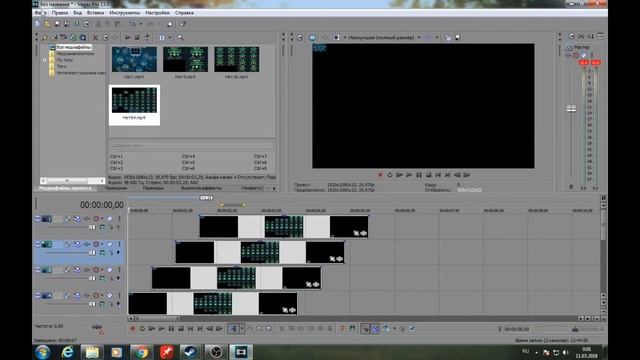
Task: Go to project start in preview controls
Action: coord(438,175)
